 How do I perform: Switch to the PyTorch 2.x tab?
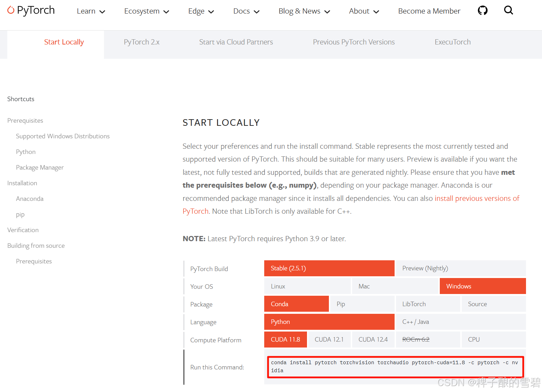(x=141, y=42)
